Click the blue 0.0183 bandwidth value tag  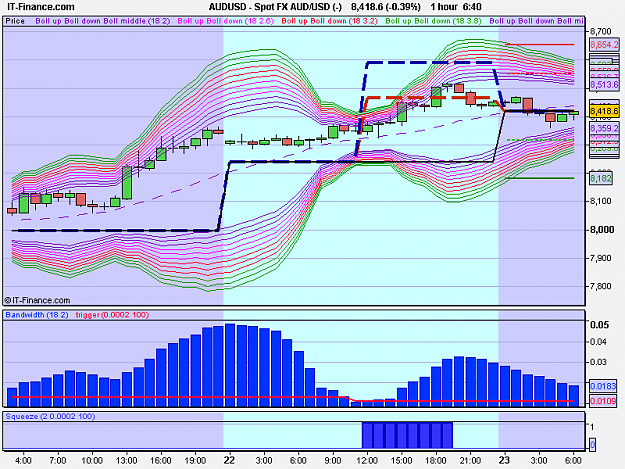(603, 386)
